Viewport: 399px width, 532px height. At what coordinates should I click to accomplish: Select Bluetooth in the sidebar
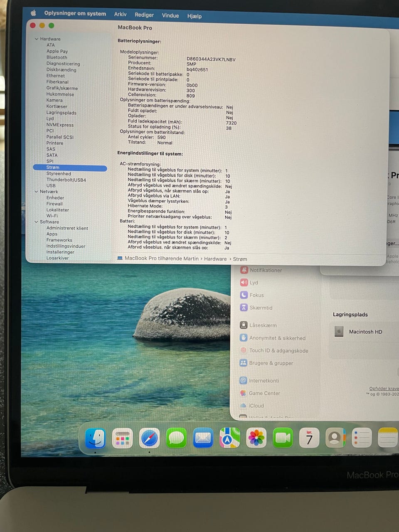tap(57, 57)
